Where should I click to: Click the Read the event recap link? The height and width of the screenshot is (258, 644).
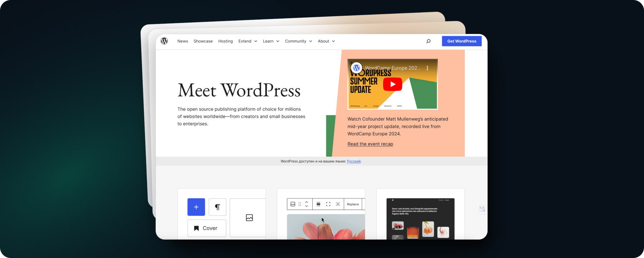pos(370,144)
